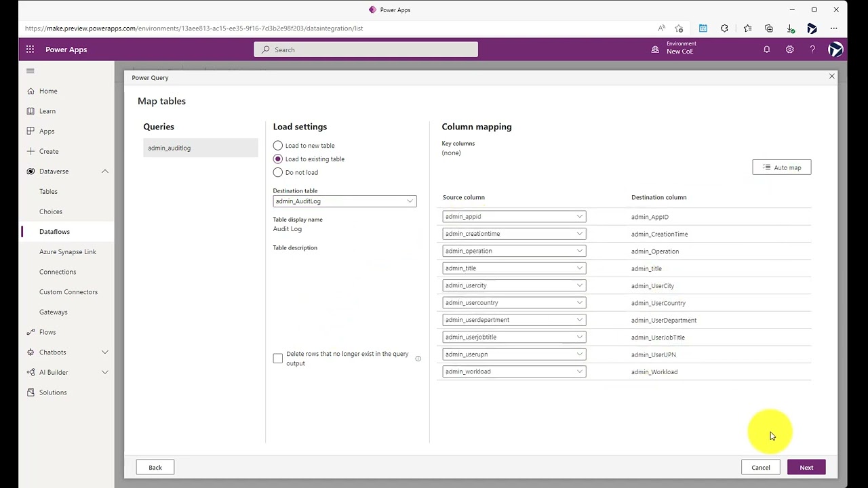The image size is (868, 488).
Task: Open Dataflows in the sidebar
Action: [54, 232]
